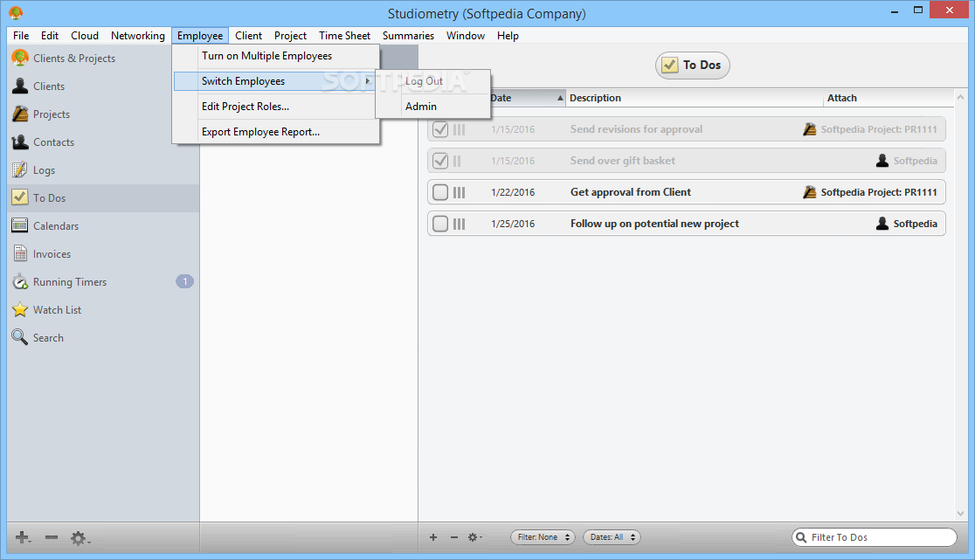Click the date 1/25/2016

[x=513, y=224]
